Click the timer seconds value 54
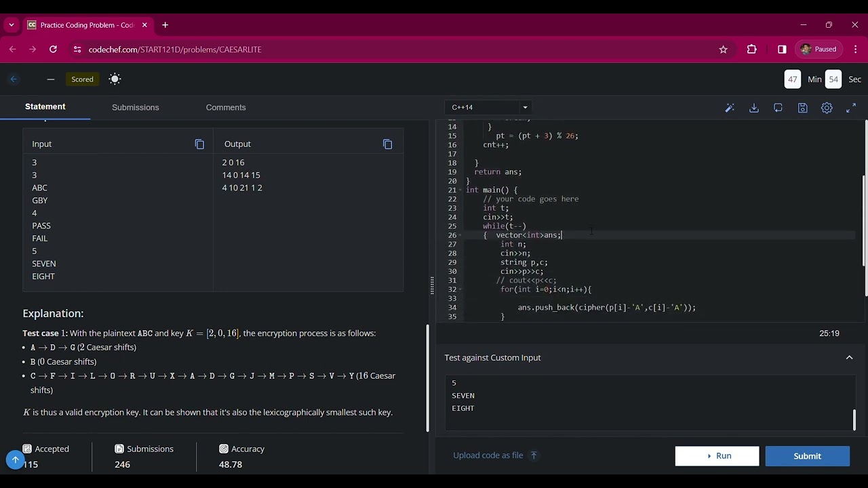868x488 pixels. point(833,79)
